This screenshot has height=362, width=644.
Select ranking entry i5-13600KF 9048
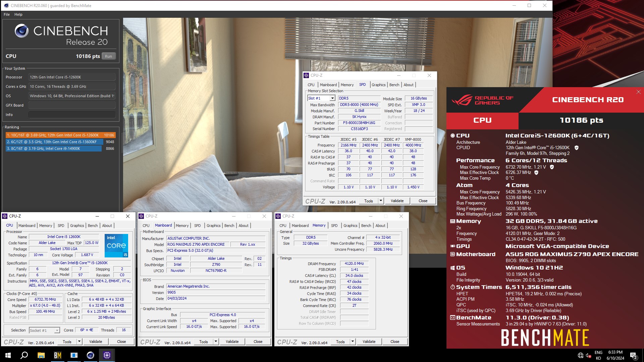coord(61,142)
